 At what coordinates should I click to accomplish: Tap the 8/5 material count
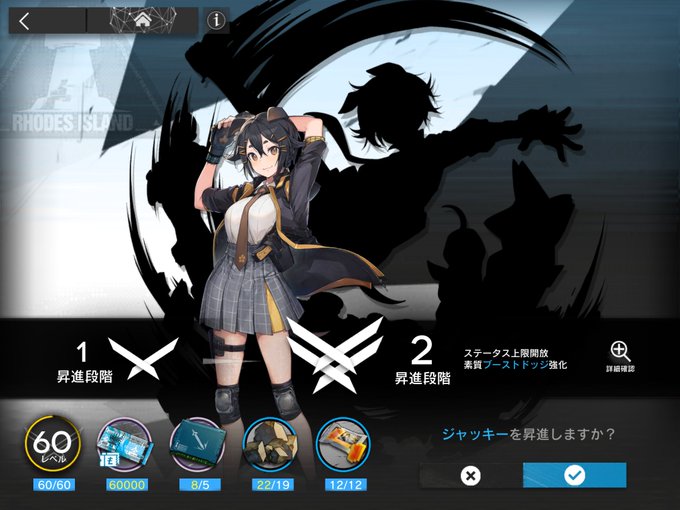pyautogui.click(x=199, y=484)
